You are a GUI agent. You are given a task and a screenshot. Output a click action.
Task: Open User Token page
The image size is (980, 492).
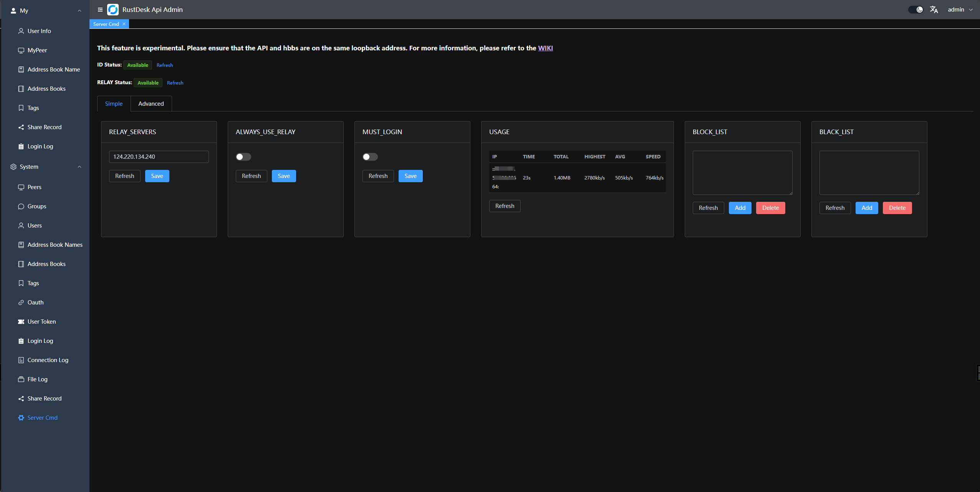(41, 322)
